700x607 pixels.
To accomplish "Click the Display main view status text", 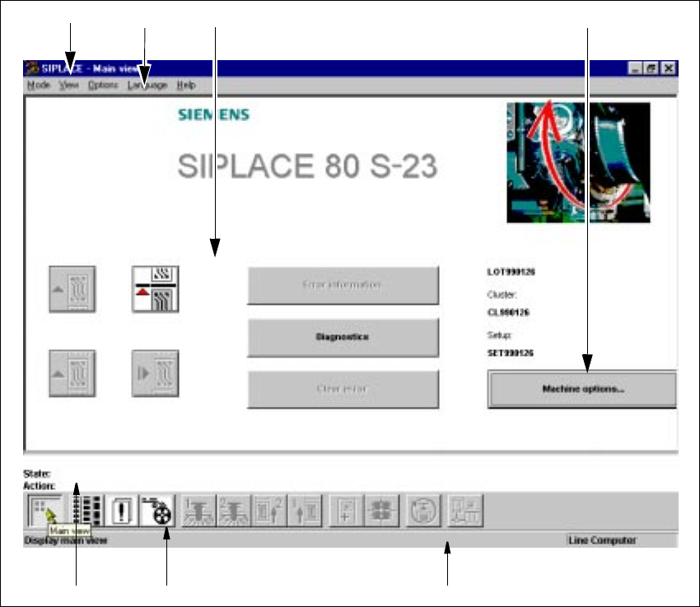I will 65,540.
